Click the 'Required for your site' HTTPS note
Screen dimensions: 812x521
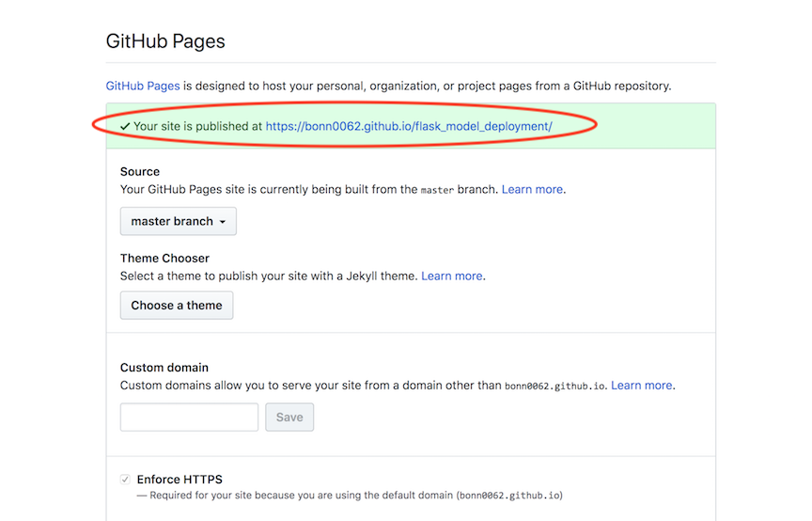(350, 495)
